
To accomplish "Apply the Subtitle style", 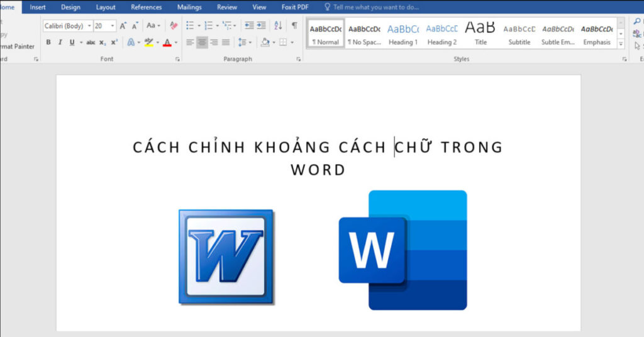I will click(519, 34).
